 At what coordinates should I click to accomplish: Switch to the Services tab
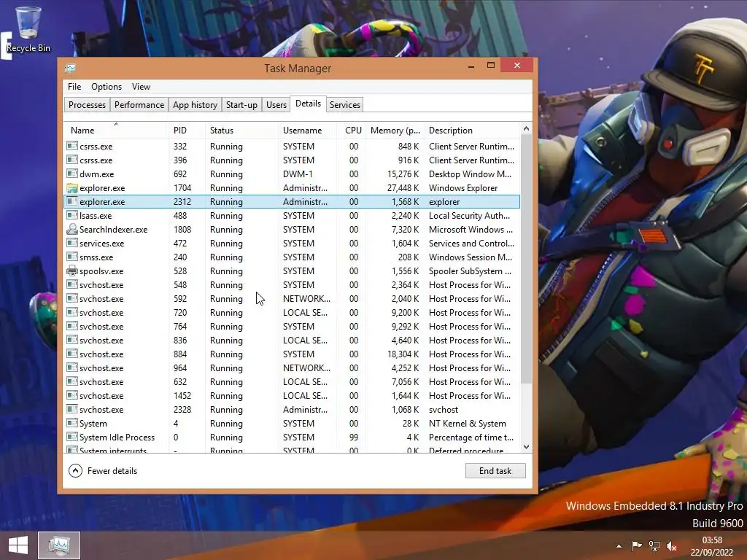[345, 105]
